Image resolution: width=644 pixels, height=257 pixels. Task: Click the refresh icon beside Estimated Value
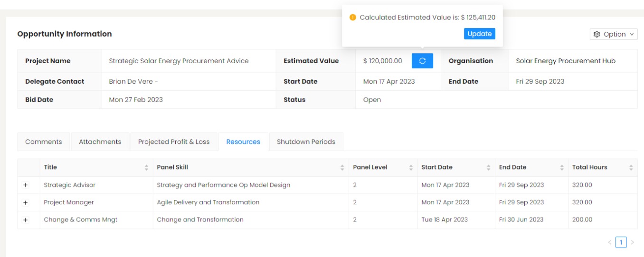click(422, 61)
